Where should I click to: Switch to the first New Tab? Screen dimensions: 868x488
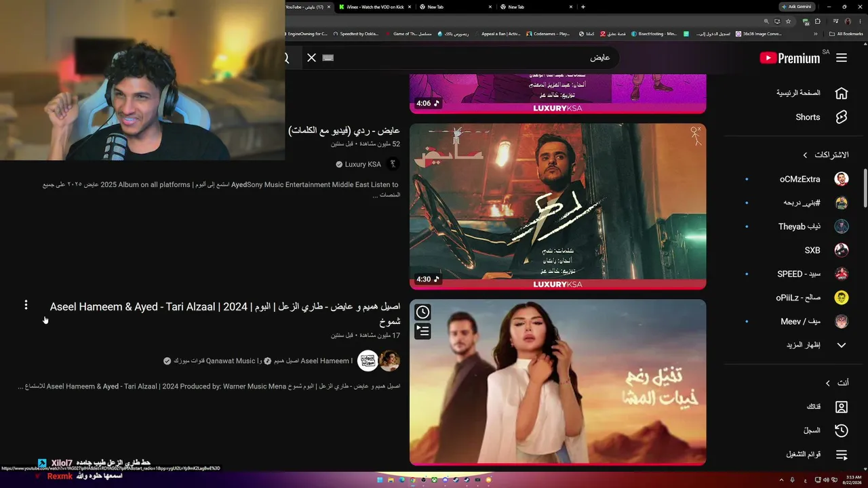click(456, 7)
